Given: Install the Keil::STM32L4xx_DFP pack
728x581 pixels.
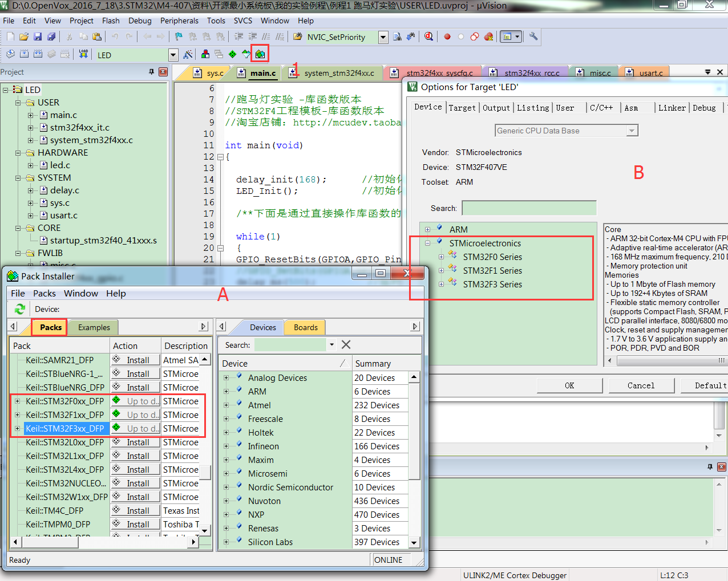Looking at the screenshot, I should (x=135, y=469).
